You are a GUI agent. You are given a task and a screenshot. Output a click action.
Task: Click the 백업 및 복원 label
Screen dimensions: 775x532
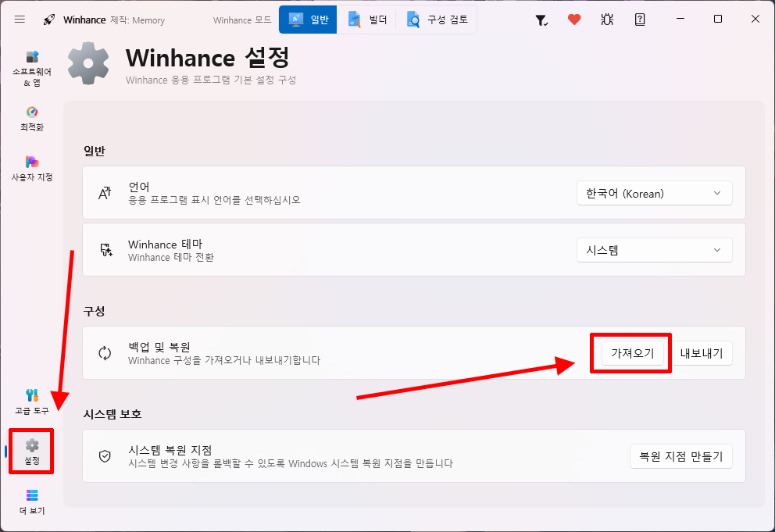coord(159,347)
